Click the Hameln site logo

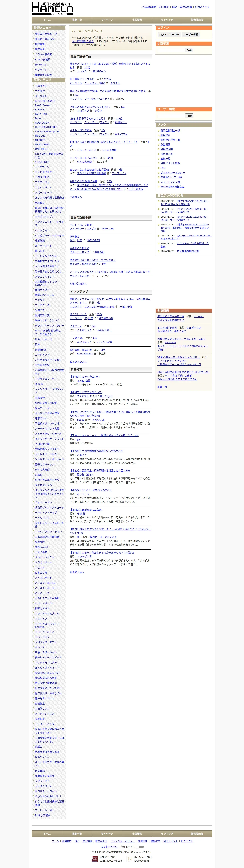(x=52, y=8)
